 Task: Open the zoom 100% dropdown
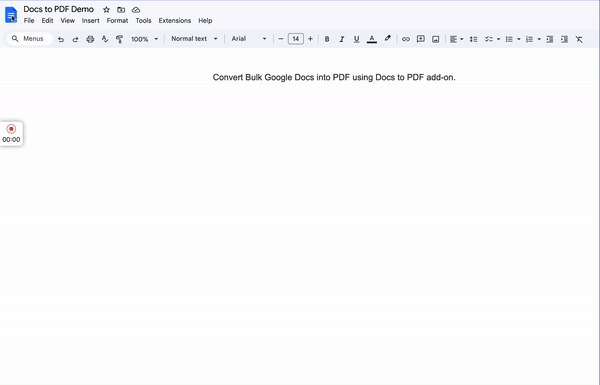pyautogui.click(x=144, y=39)
